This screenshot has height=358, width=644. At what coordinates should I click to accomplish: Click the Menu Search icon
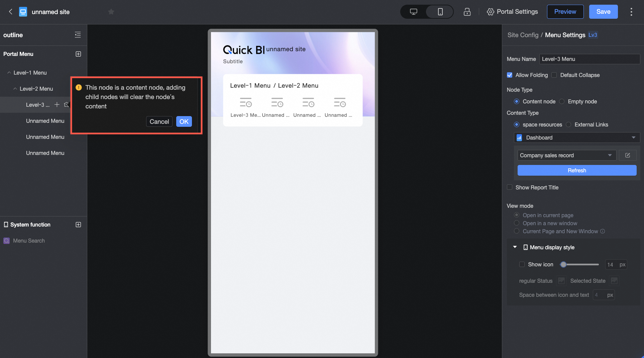(7, 241)
